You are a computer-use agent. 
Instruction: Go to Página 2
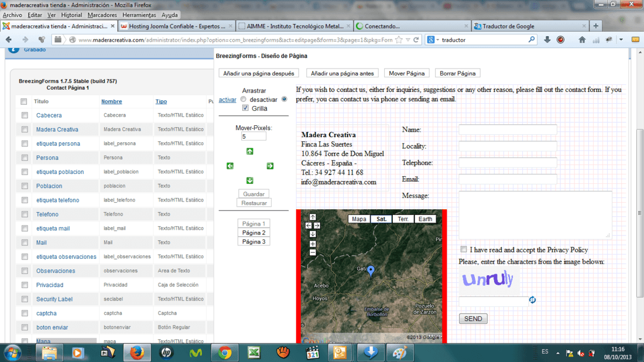254,233
